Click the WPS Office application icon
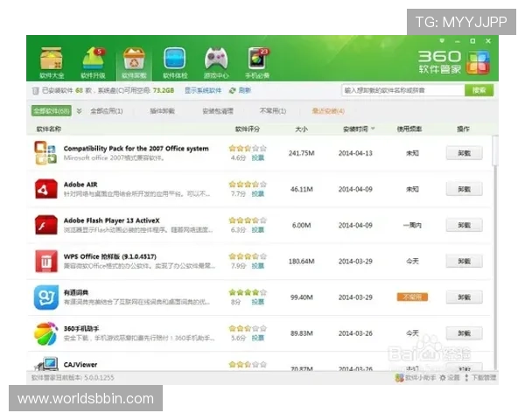This screenshot has width=525, height=420. [45, 260]
